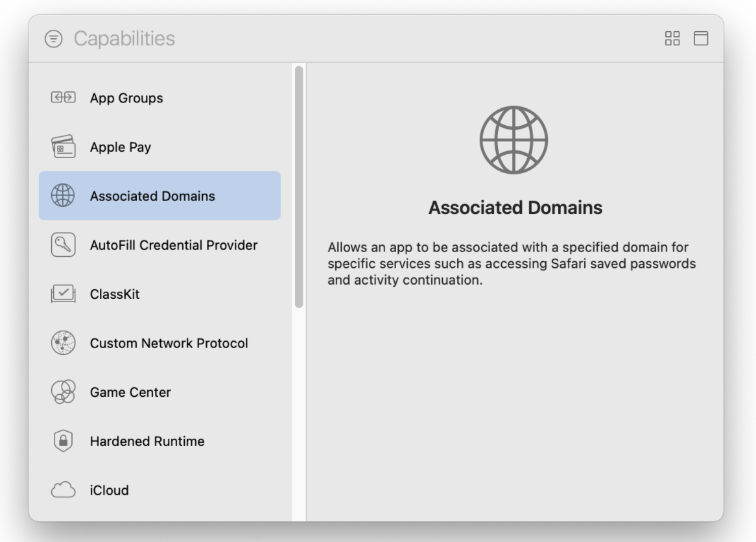Click the Game Center bubbles icon
756x542 pixels.
tap(63, 392)
